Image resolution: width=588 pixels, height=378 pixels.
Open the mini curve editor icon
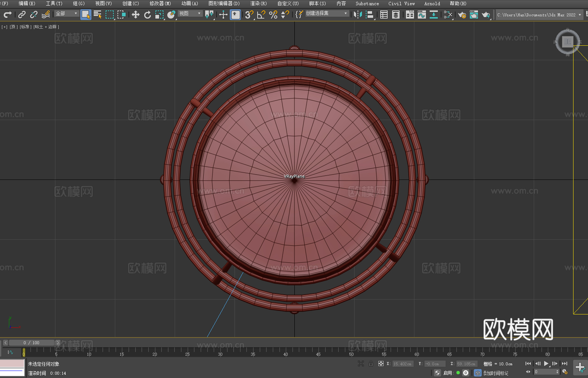tap(10, 352)
